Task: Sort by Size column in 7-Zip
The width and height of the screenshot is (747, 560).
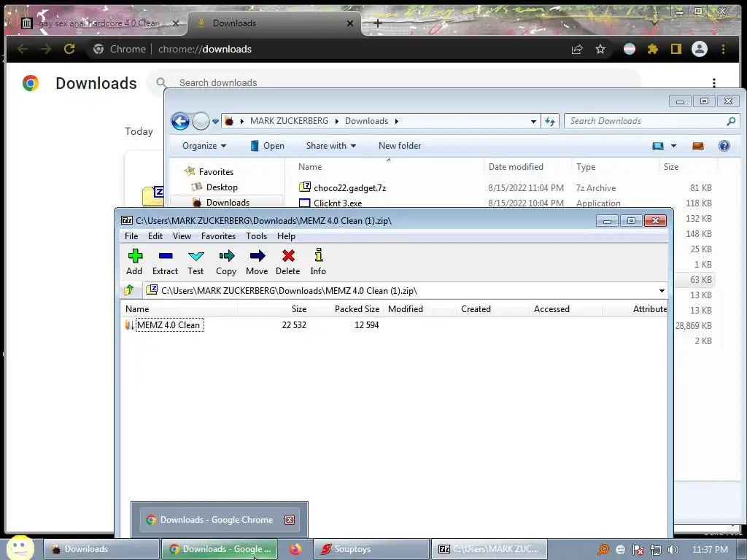Action: click(x=274, y=309)
